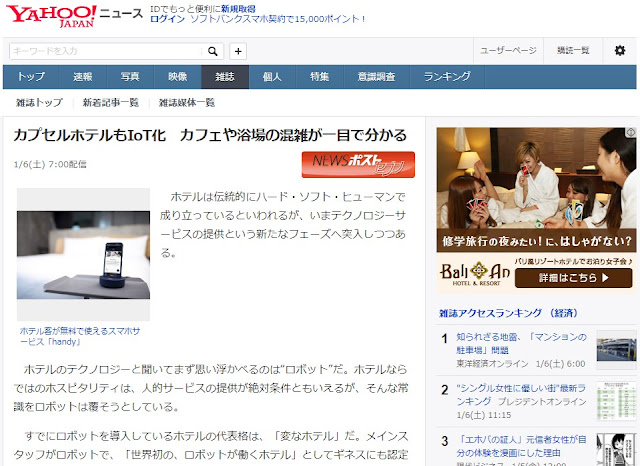Open the settings gear icon
The image size is (640, 466).
(620, 51)
